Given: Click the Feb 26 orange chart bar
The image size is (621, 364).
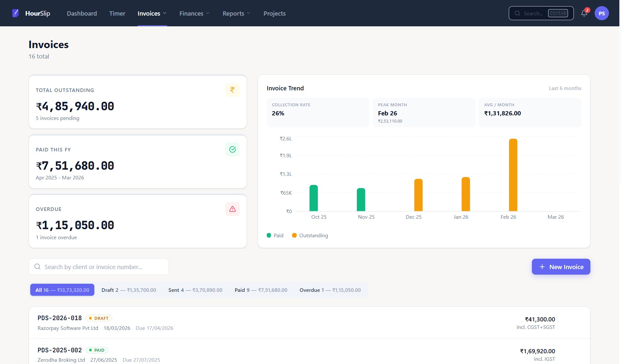Looking at the screenshot, I should [x=513, y=175].
